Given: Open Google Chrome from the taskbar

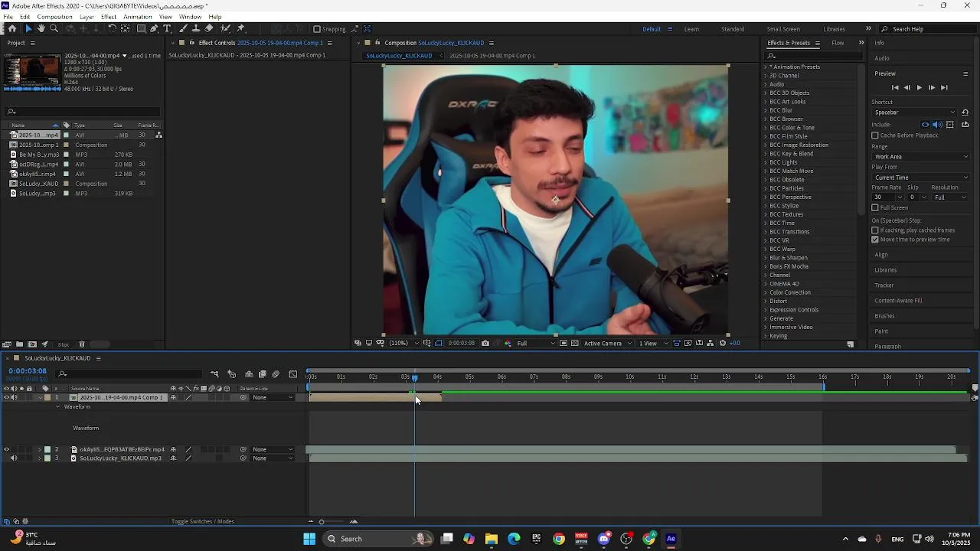Looking at the screenshot, I should pos(559,539).
